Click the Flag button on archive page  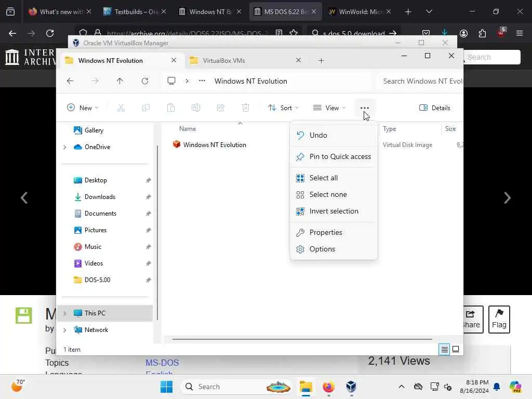pos(499,320)
